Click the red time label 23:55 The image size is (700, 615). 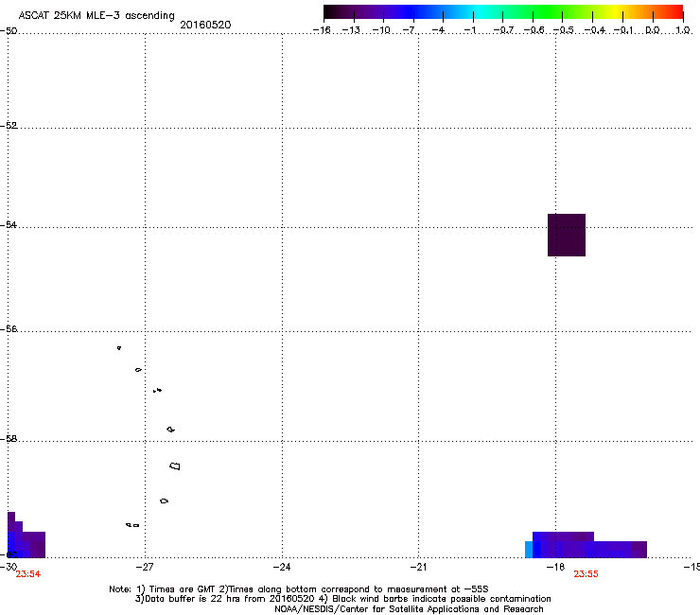pyautogui.click(x=586, y=574)
